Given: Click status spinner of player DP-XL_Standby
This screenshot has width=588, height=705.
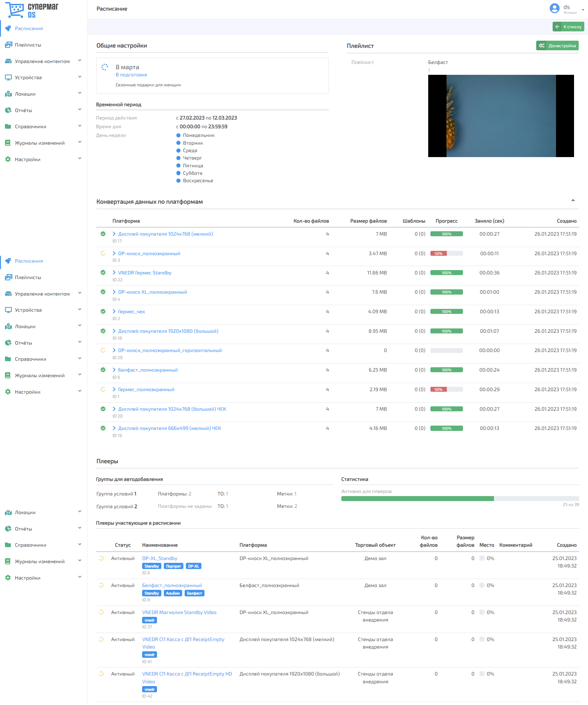Looking at the screenshot, I should pos(101,558).
